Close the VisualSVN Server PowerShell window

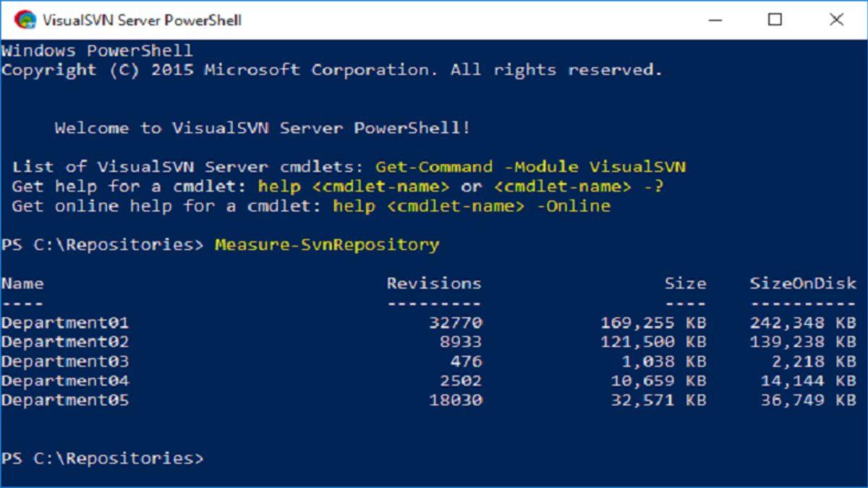(x=836, y=20)
